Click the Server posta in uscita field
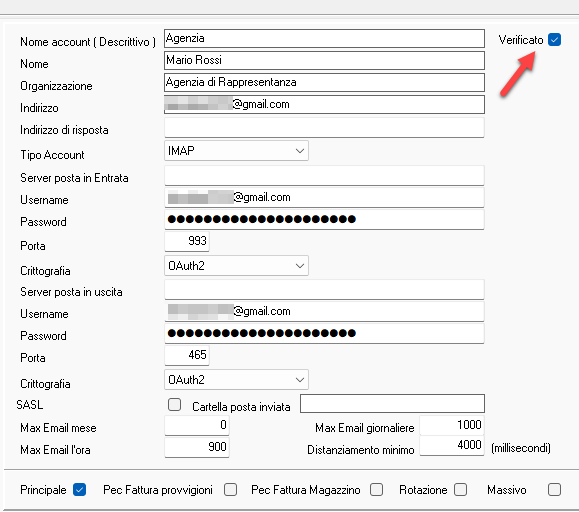The width and height of the screenshot is (579, 512). point(324,290)
